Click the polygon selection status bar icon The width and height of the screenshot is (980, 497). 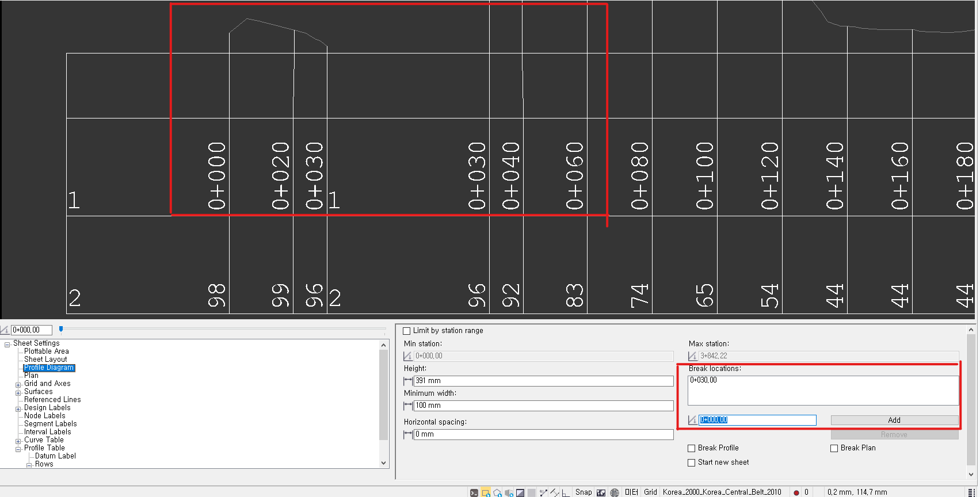click(x=497, y=492)
